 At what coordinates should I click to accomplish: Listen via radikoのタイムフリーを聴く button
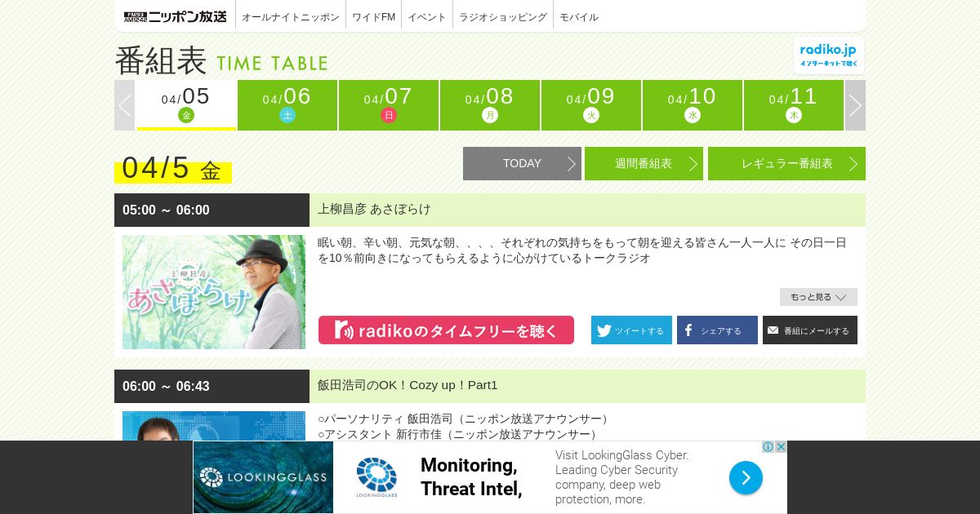pos(446,330)
